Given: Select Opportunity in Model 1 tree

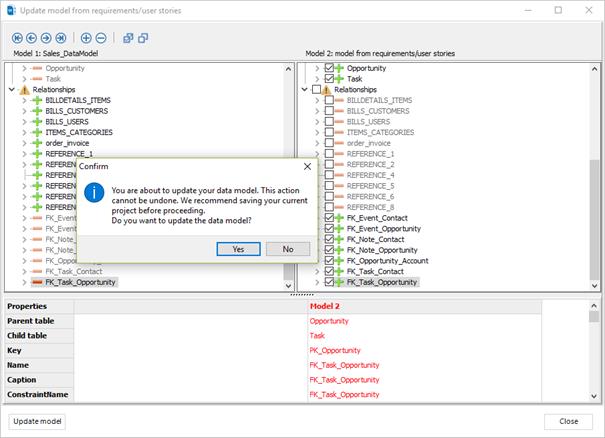Looking at the screenshot, I should (65, 68).
